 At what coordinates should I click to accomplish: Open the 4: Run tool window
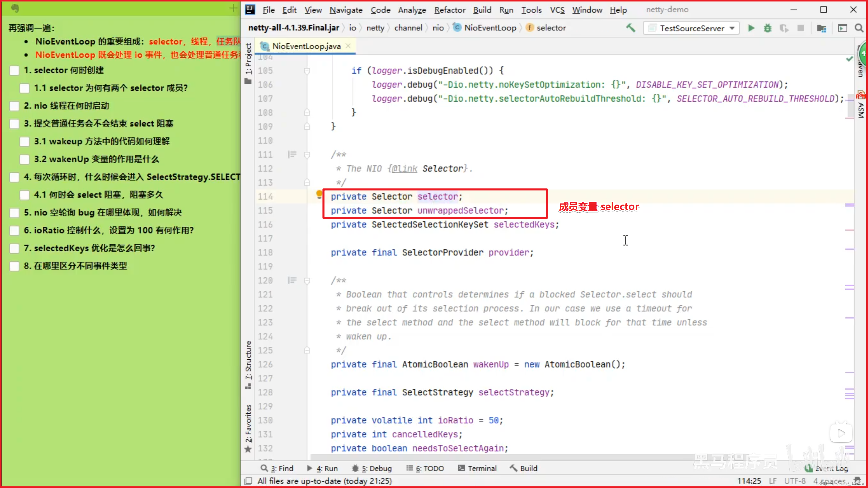click(322, 468)
